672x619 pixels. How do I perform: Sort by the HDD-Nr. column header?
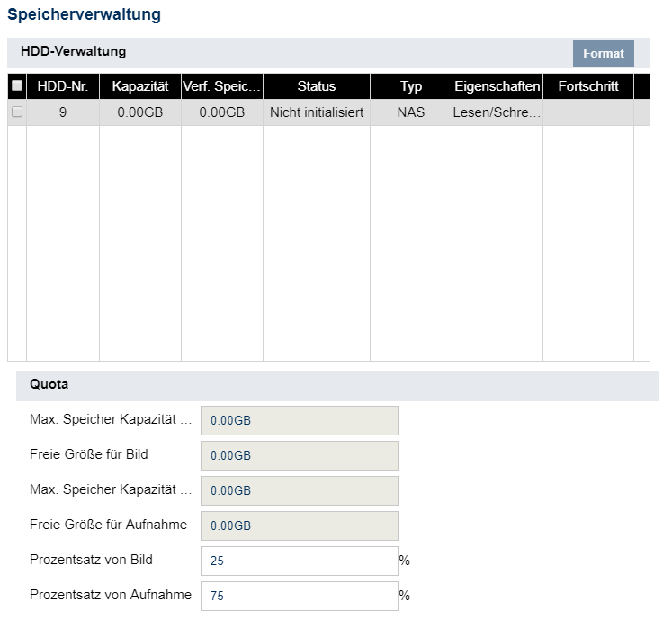click(62, 86)
